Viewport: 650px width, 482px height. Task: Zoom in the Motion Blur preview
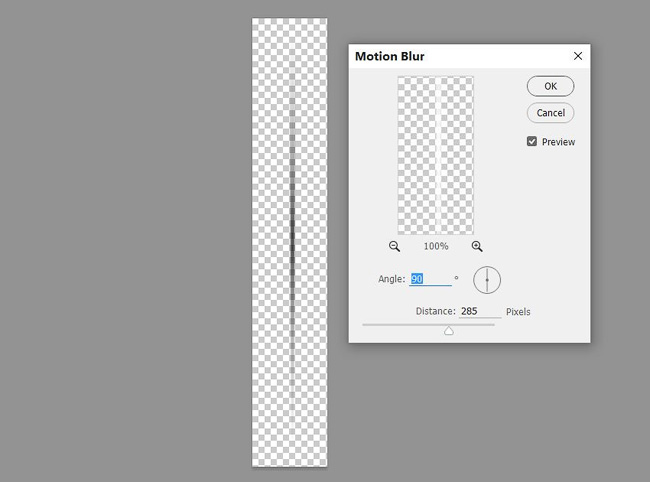click(477, 247)
